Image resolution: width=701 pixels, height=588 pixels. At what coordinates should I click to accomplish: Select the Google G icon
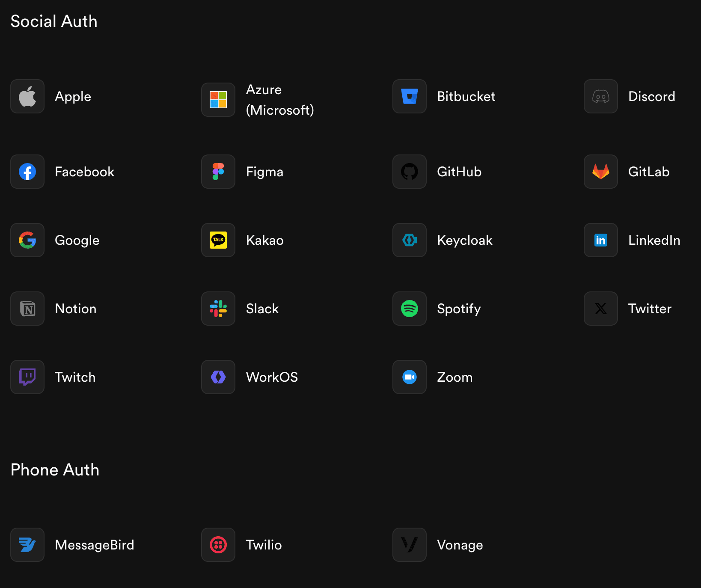[x=27, y=240]
